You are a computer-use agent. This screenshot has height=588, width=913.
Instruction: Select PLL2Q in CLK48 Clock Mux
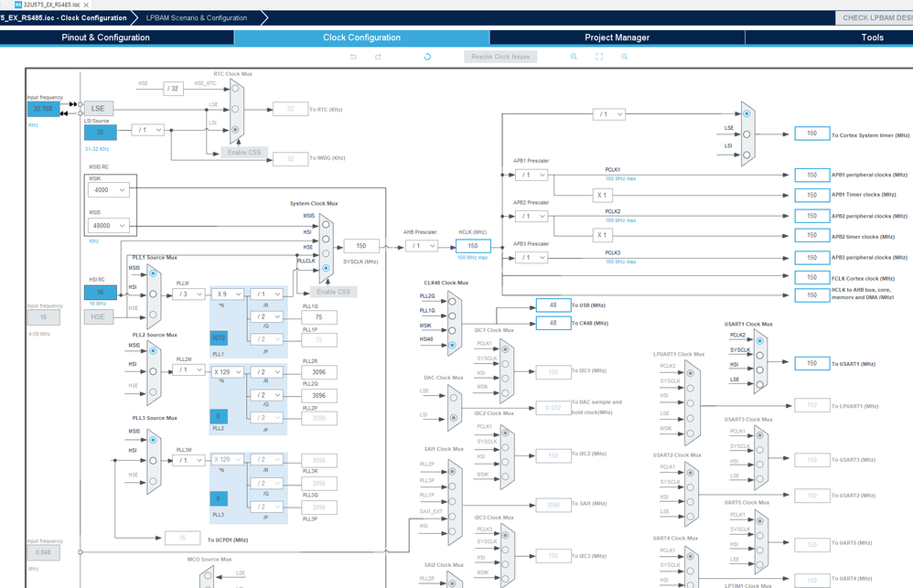click(452, 301)
